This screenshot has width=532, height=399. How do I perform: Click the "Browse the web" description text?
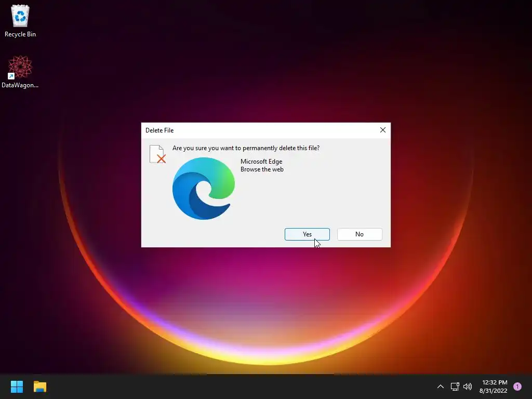pyautogui.click(x=262, y=169)
